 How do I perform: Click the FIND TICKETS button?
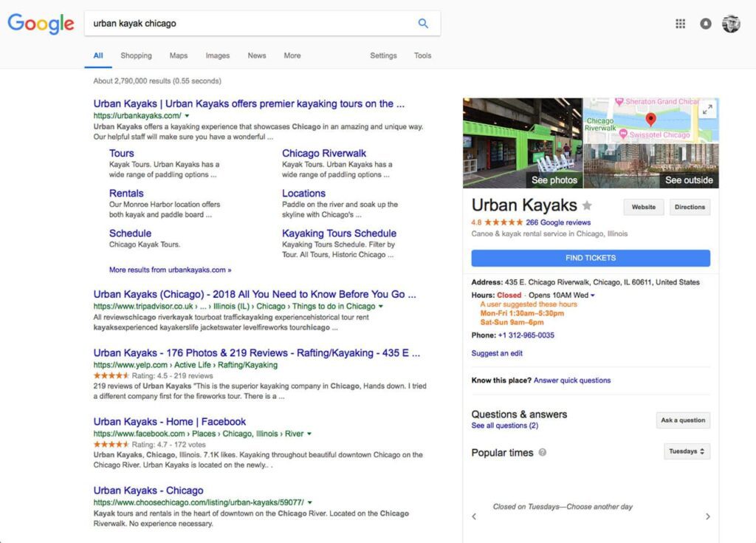pos(591,258)
